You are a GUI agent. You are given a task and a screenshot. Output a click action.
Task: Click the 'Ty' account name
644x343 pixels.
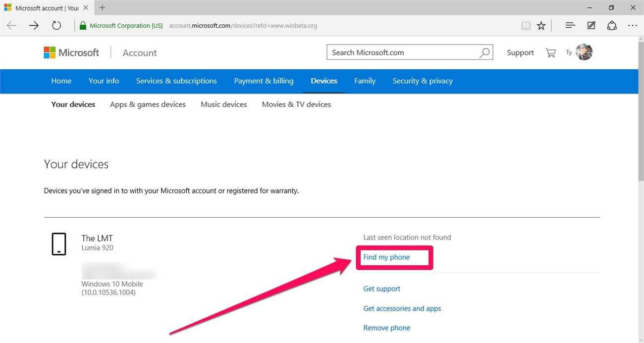pos(569,52)
